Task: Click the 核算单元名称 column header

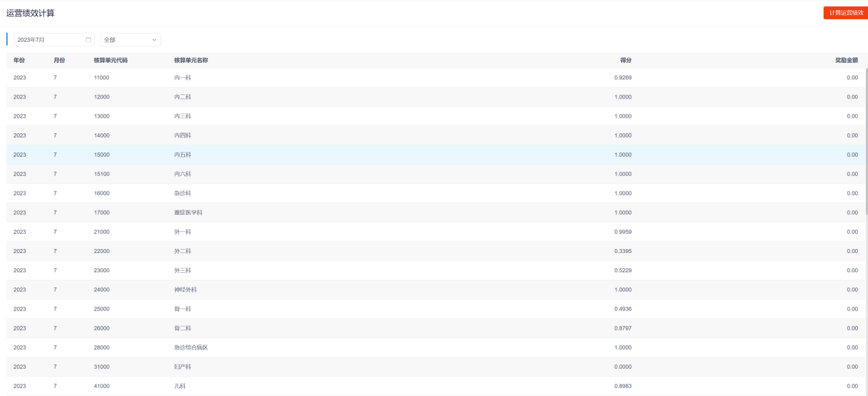Action: 191,60
